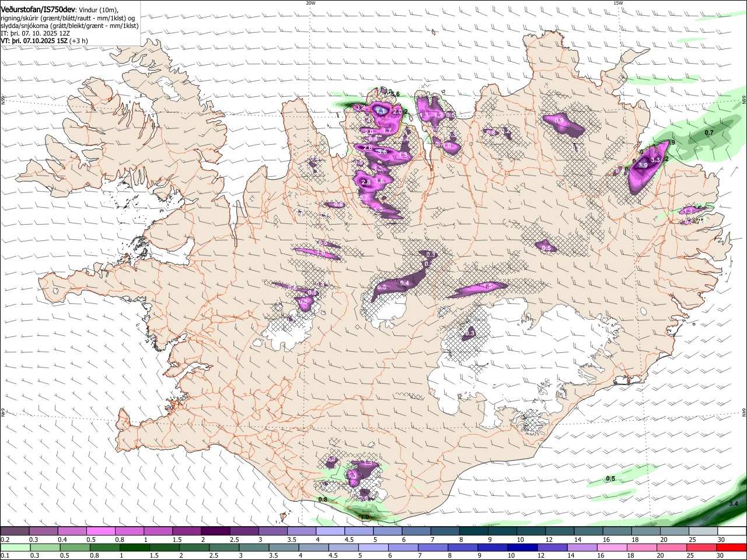Click the 0.4 value near the central glacier

pyautogui.click(x=404, y=283)
